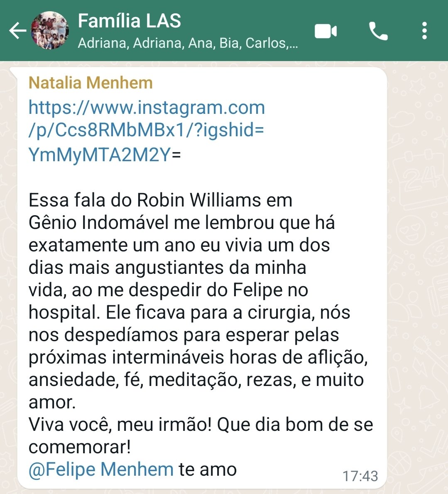
Task: Open the three-dot more options menu
Action: (424, 31)
